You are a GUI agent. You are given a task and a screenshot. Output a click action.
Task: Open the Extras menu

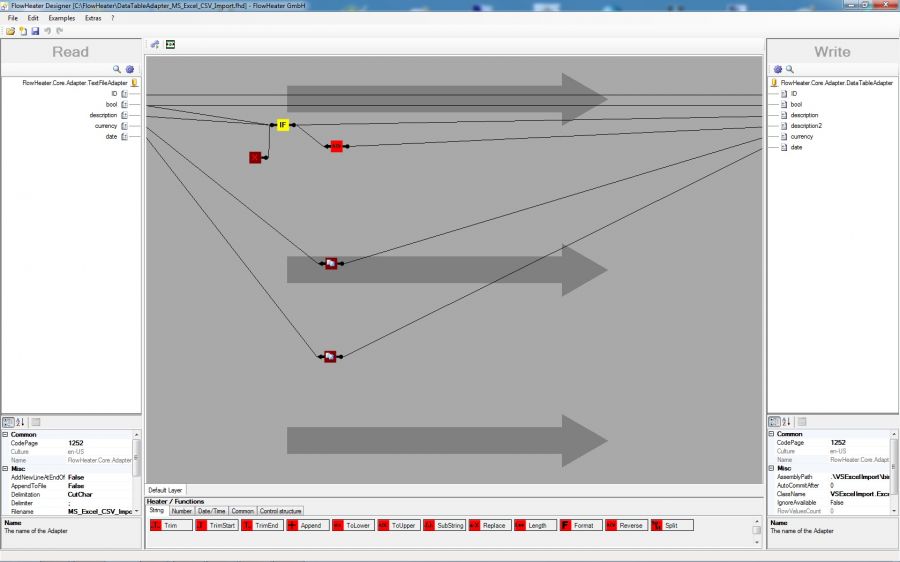pyautogui.click(x=93, y=18)
